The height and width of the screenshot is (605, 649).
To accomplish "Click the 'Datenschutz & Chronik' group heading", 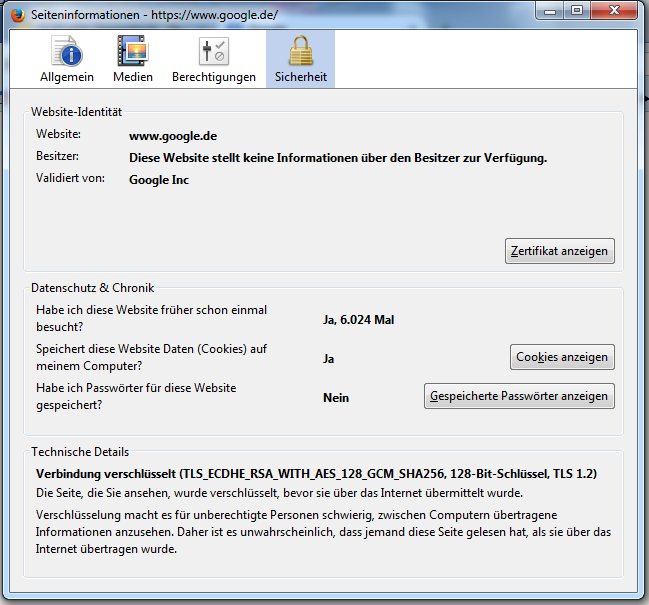I will pyautogui.click(x=92, y=288).
